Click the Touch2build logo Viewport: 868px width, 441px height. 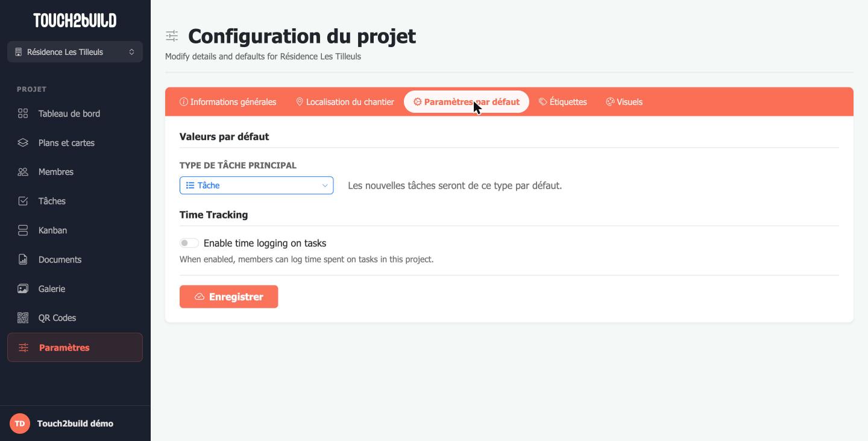[x=75, y=21]
